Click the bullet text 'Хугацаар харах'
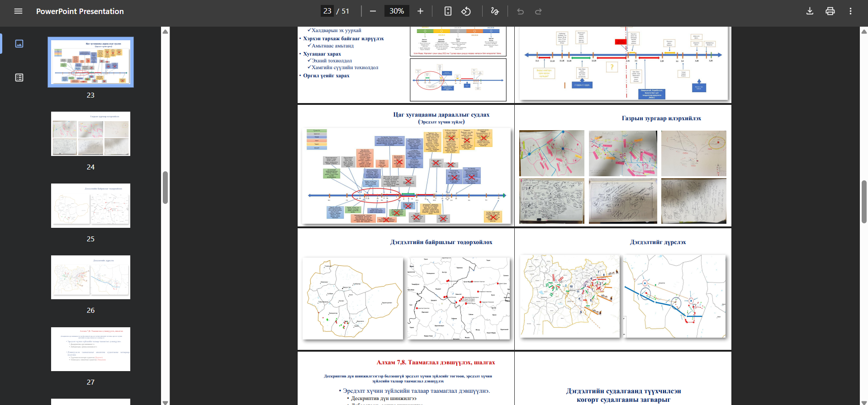Viewport: 868px width, 405px height. [x=322, y=54]
